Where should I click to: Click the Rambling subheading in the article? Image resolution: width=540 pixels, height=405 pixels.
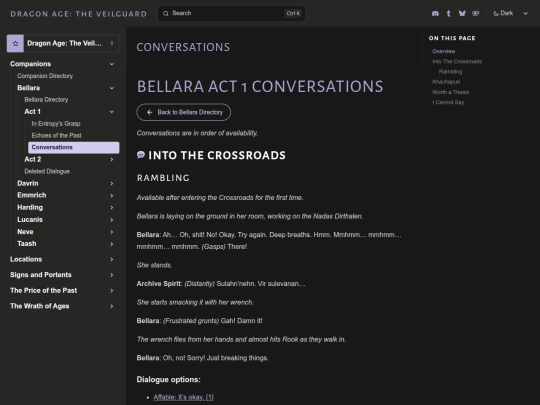click(163, 178)
